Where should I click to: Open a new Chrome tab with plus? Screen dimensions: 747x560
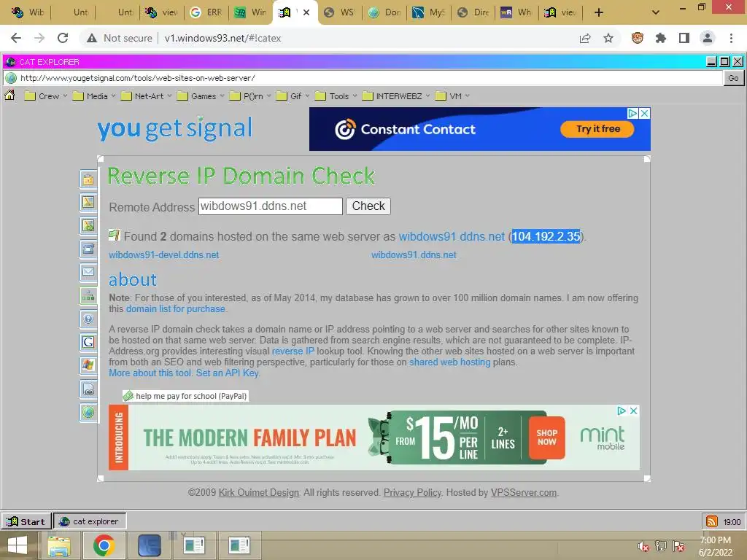599,12
